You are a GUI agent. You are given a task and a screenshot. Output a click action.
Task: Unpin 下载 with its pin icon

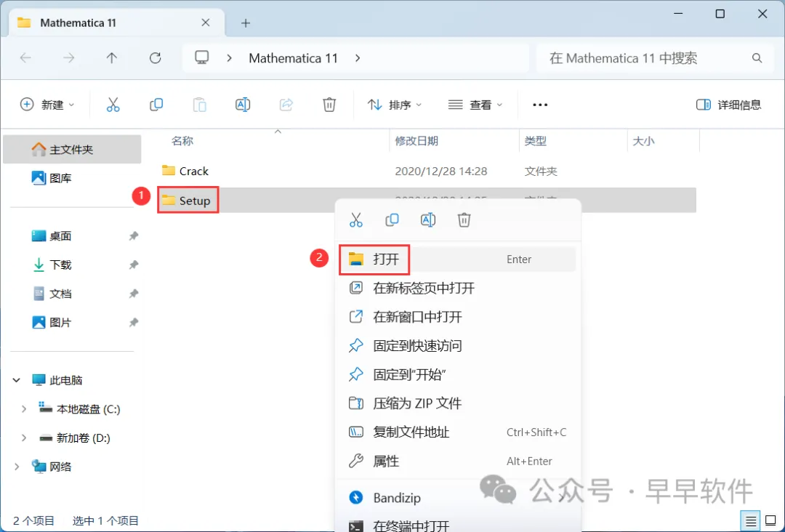pyautogui.click(x=133, y=265)
